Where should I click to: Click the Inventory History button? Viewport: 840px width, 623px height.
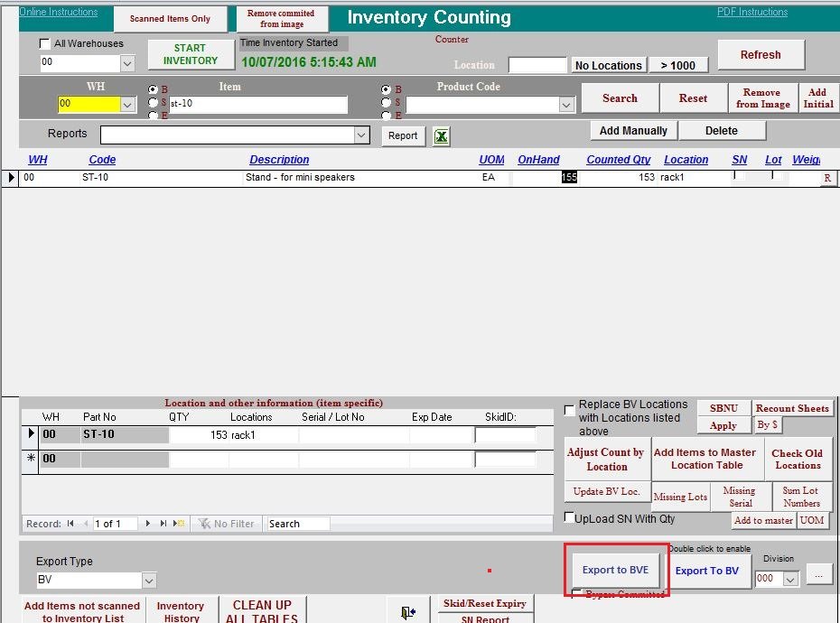[x=181, y=611]
